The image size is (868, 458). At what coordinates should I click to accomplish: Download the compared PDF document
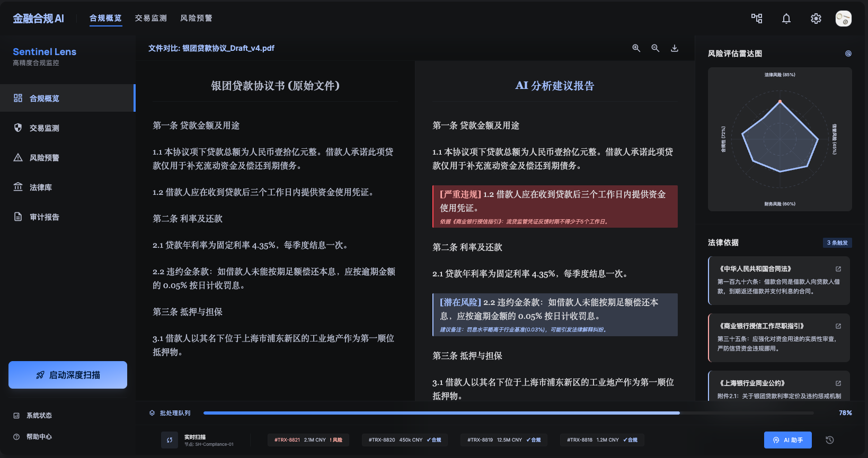[675, 48]
